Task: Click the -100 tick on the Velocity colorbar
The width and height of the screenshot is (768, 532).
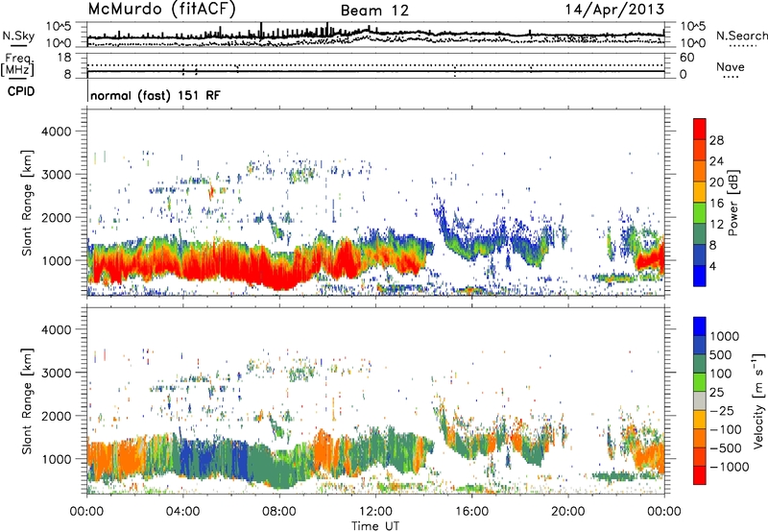Action: (x=726, y=429)
